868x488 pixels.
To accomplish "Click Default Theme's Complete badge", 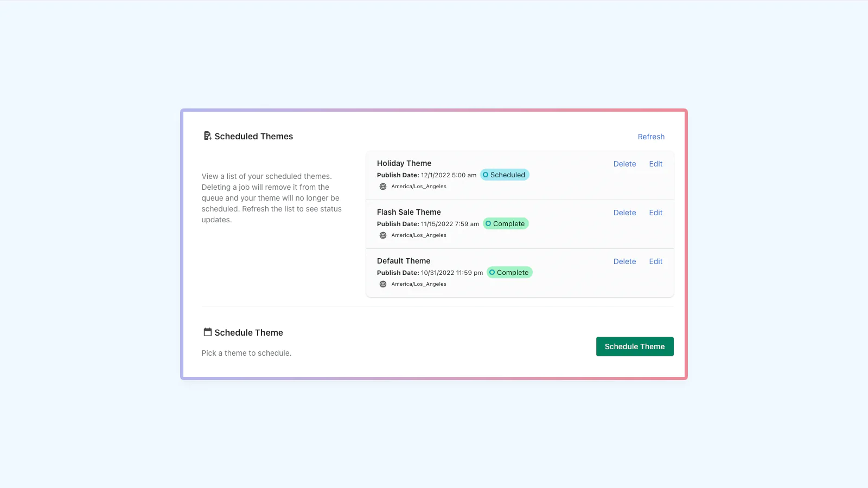I will [509, 272].
